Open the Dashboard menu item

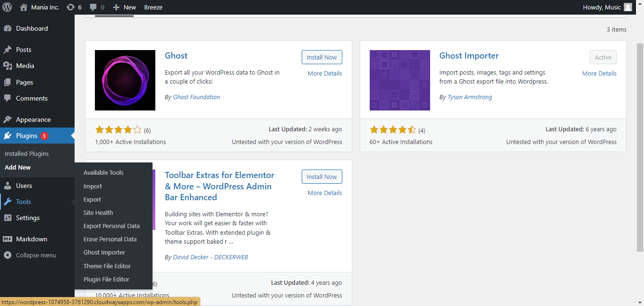(x=32, y=28)
